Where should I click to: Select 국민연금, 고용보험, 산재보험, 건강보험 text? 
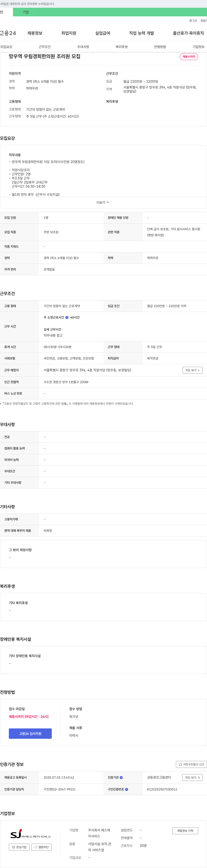click(69, 359)
